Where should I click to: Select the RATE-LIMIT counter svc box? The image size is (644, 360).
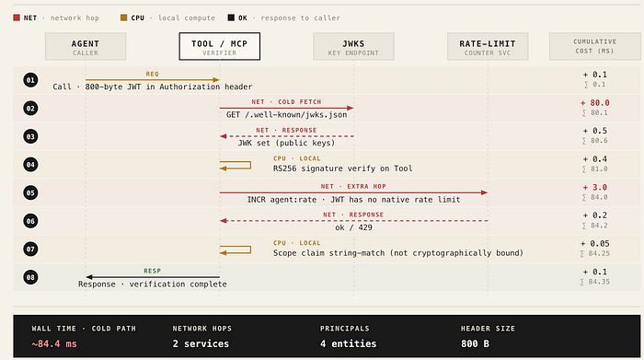click(x=488, y=46)
